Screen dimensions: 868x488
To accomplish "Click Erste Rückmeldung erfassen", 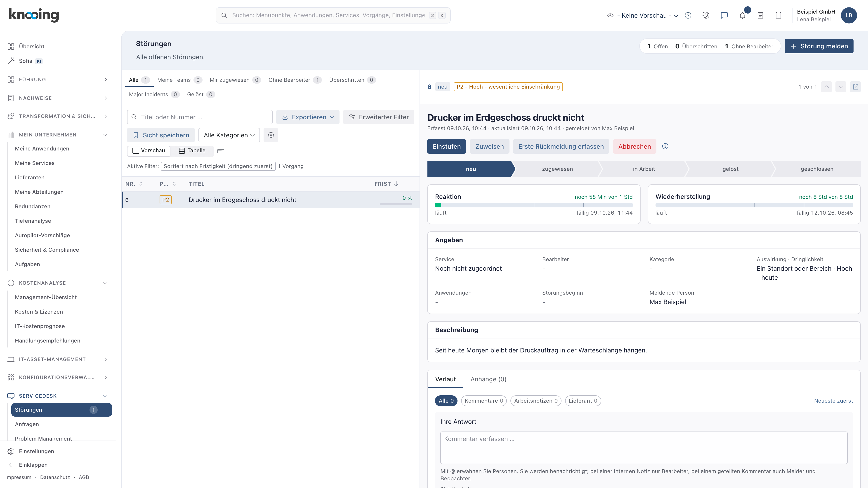I will (561, 146).
